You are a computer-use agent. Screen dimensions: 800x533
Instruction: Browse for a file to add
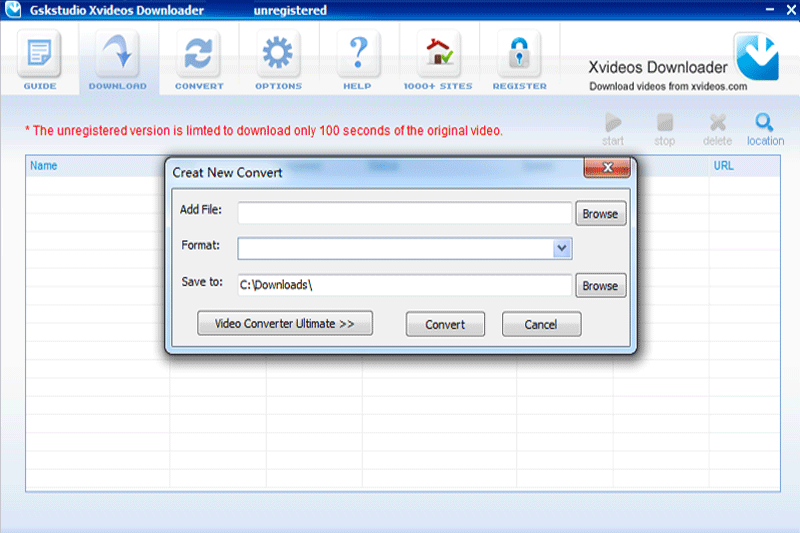pyautogui.click(x=600, y=213)
